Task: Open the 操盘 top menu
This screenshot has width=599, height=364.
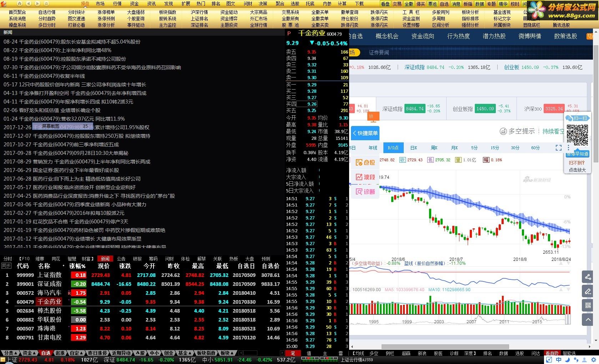Action: point(85,4)
